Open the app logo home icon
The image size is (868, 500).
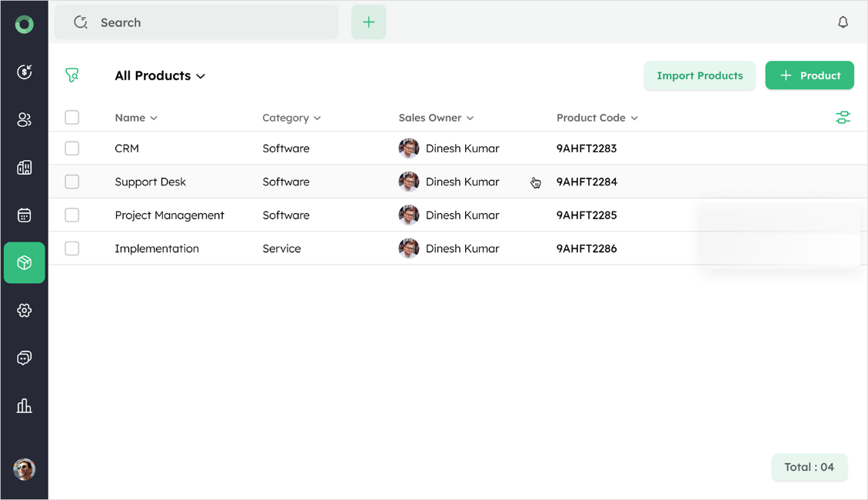[25, 25]
